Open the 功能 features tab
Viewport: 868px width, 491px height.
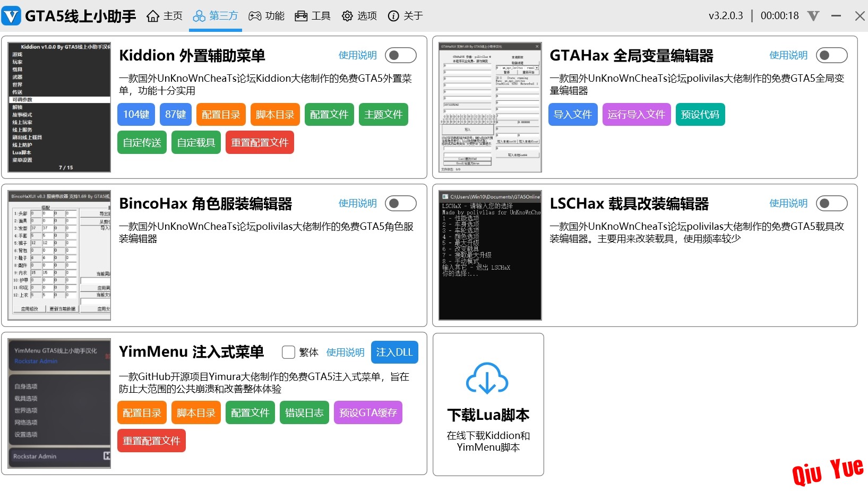click(x=267, y=16)
